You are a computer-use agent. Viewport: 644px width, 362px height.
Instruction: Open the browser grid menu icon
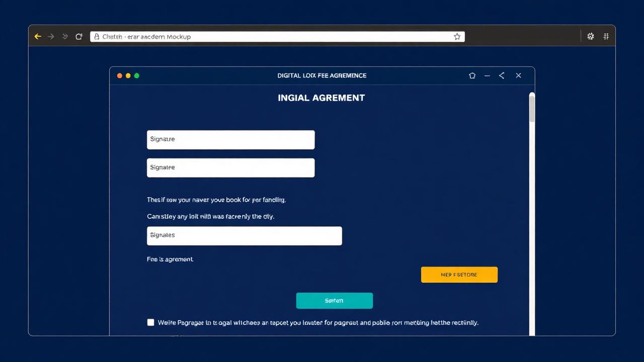click(x=606, y=37)
